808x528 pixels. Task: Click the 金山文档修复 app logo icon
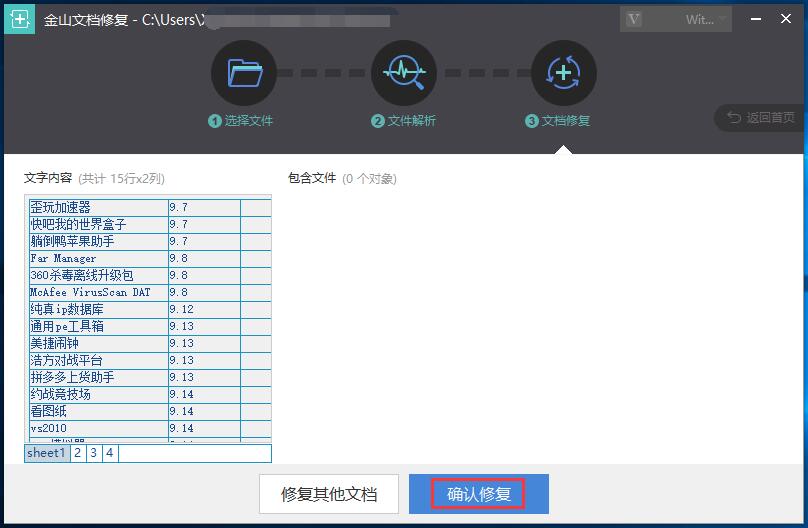(x=19, y=19)
